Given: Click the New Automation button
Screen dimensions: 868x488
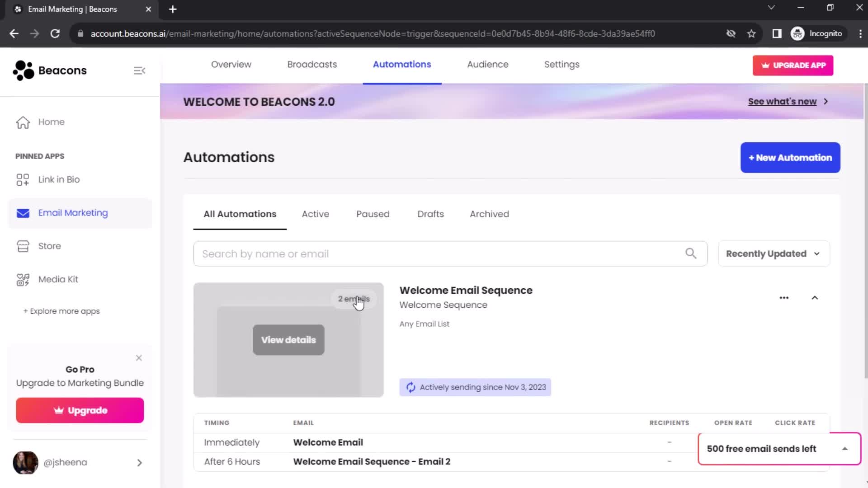Looking at the screenshot, I should tap(790, 157).
